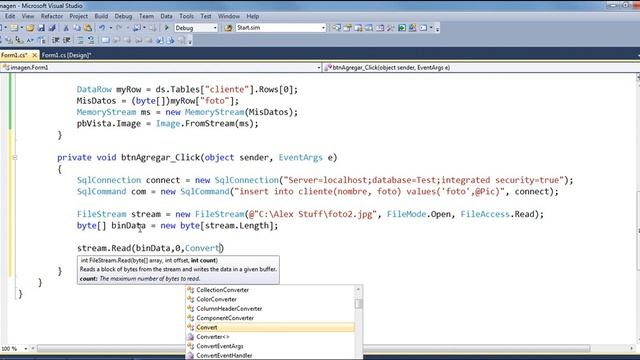Collapse the btnAgregar_Click method outline
The image size is (640, 360).
pyautogui.click(x=15, y=158)
